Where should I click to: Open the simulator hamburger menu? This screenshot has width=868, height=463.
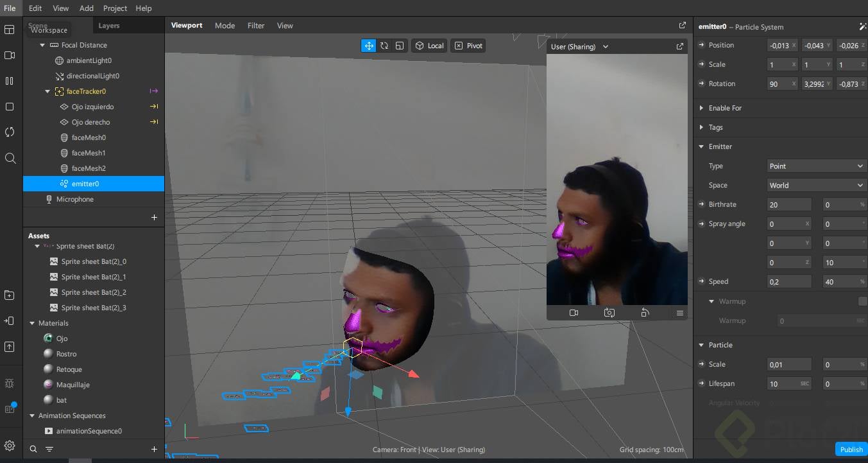(x=680, y=313)
